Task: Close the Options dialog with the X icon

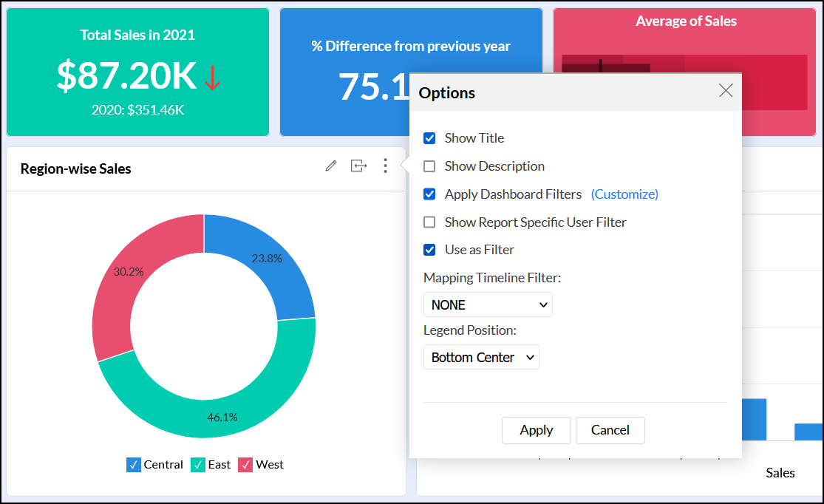Action: [726, 91]
